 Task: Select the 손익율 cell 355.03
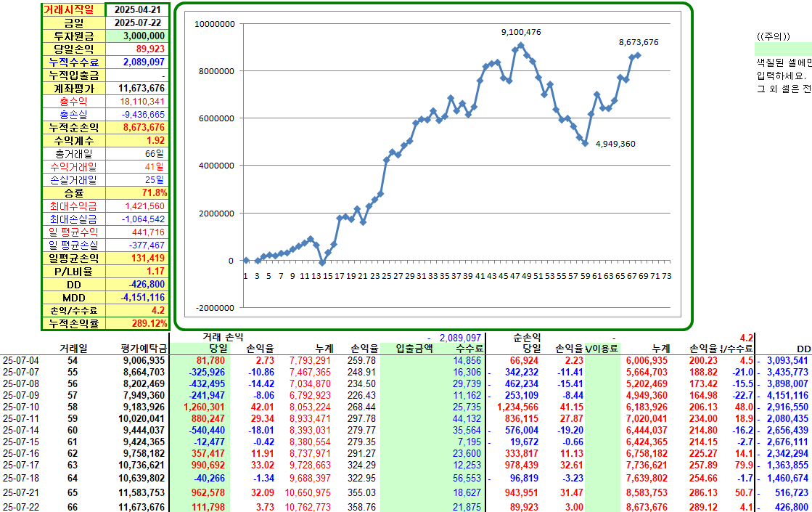[363, 493]
